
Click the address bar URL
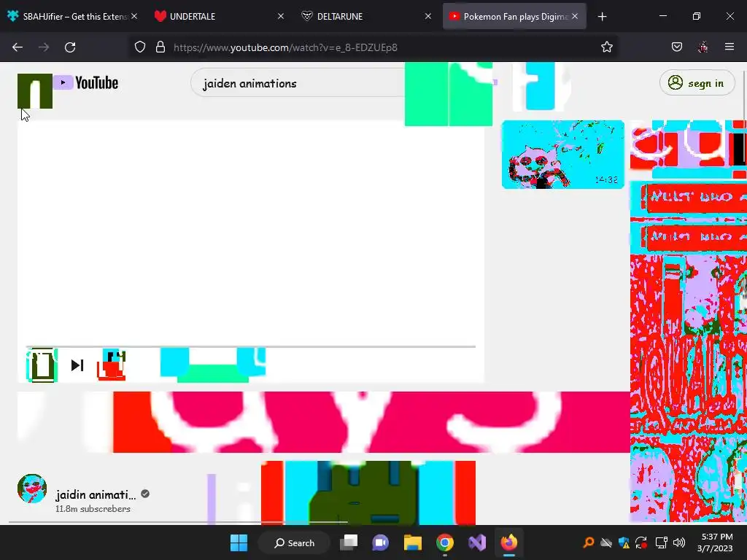coord(285,47)
